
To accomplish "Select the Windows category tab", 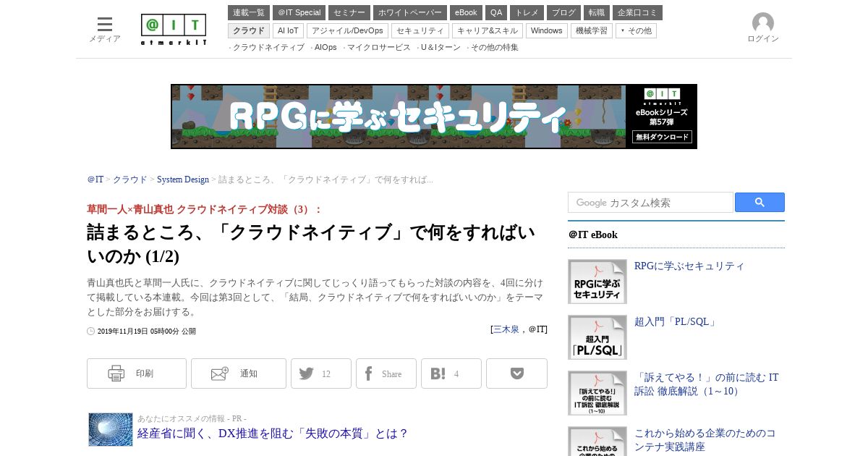I will pyautogui.click(x=547, y=30).
